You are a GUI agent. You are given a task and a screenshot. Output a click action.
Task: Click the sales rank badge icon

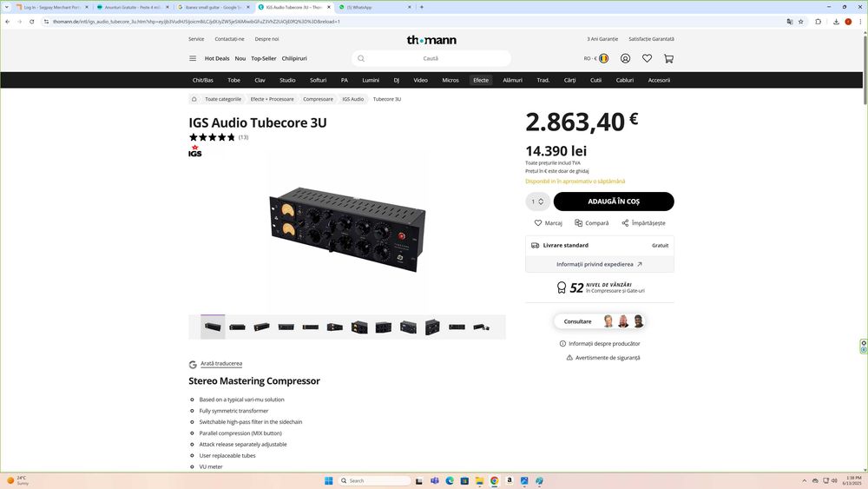tap(562, 287)
